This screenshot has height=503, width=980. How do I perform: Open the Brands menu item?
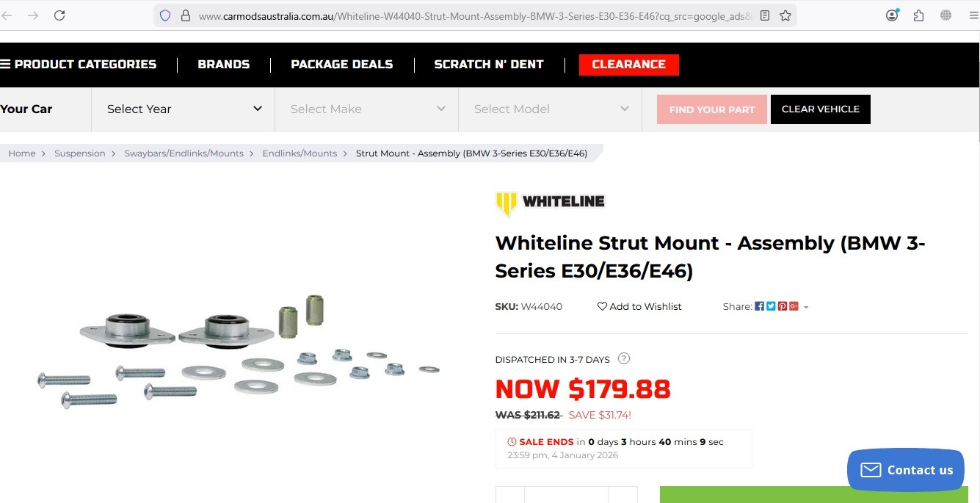coord(224,65)
